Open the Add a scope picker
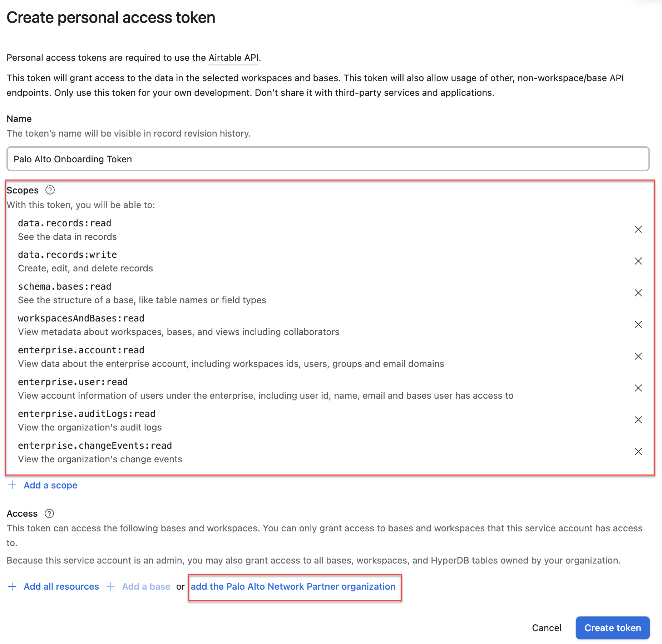Viewport: 662px width, 644px height. (x=50, y=485)
